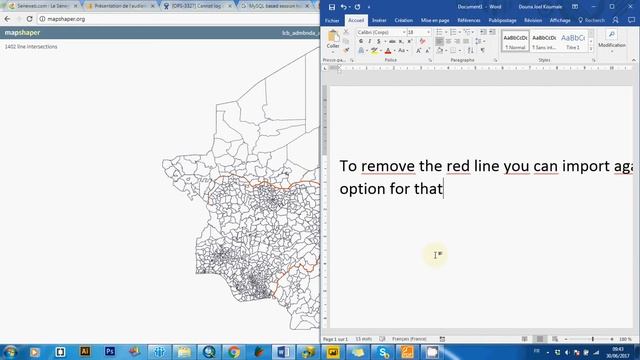The width and height of the screenshot is (640, 360).
Task: Share document via person icon
Action: coord(616,20)
